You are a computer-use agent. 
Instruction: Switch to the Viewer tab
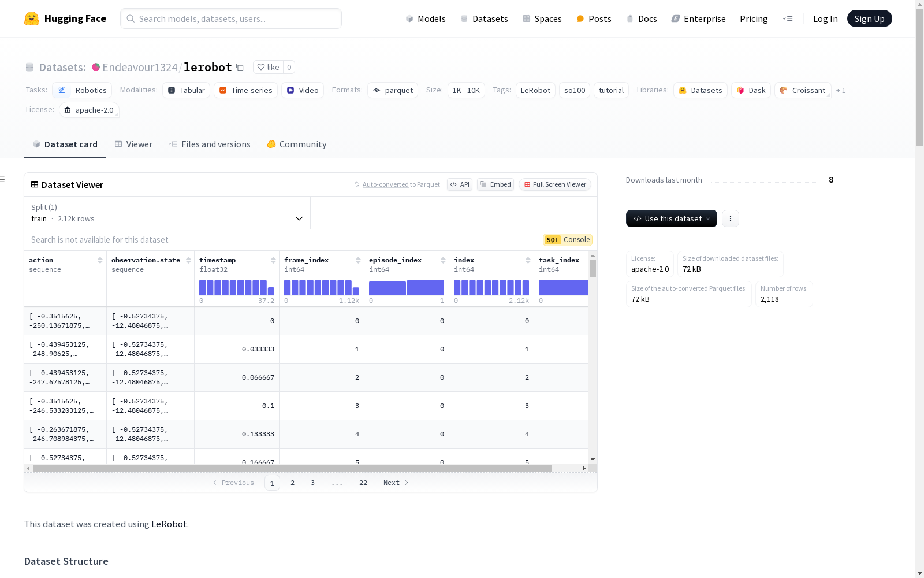click(x=133, y=144)
